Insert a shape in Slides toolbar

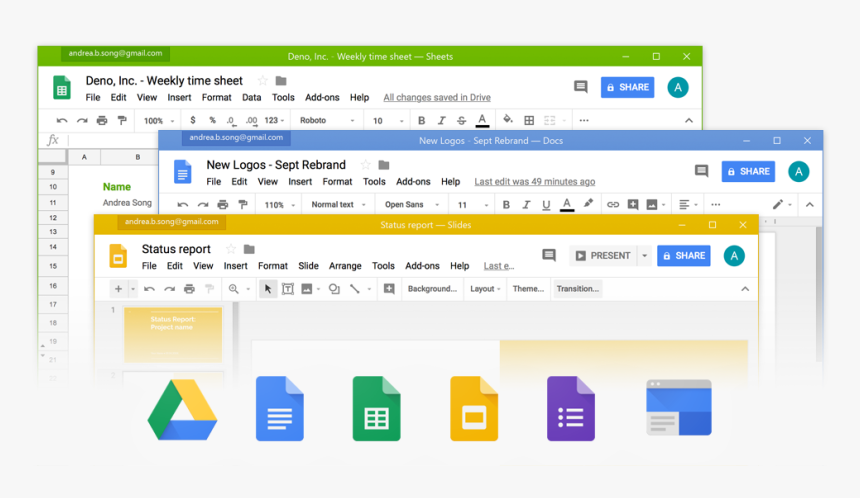click(x=334, y=289)
